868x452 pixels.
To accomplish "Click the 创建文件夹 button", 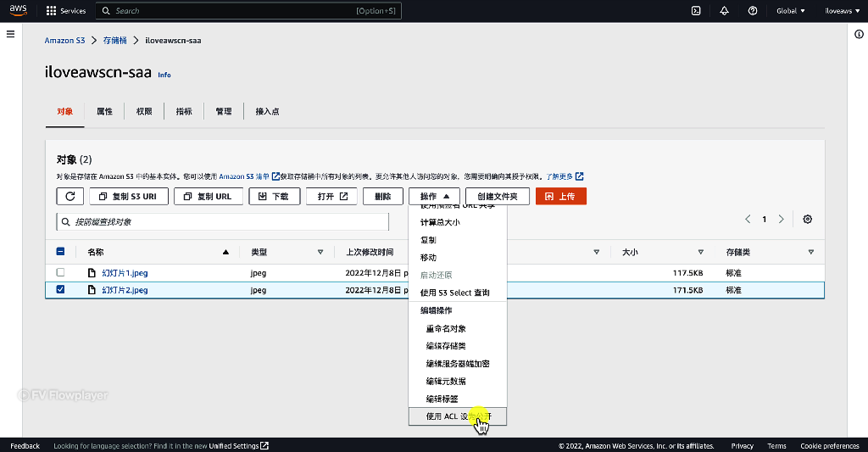I will coord(497,196).
